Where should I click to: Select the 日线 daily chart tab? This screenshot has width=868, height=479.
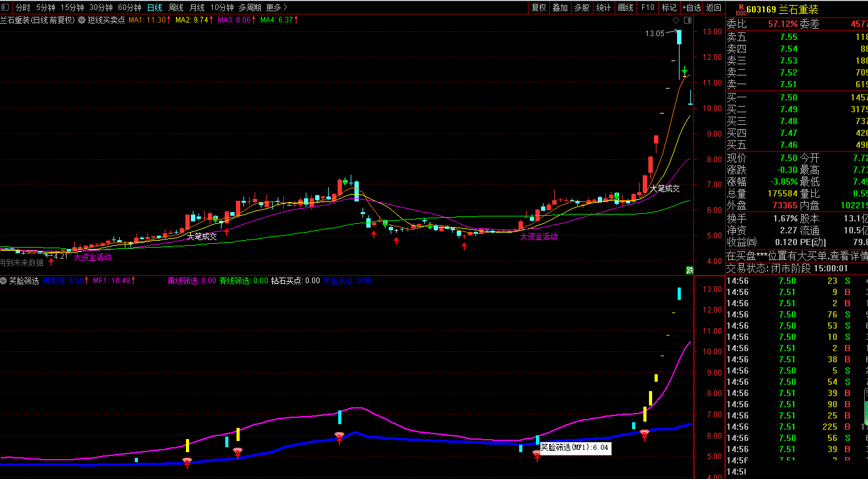pyautogui.click(x=155, y=7)
